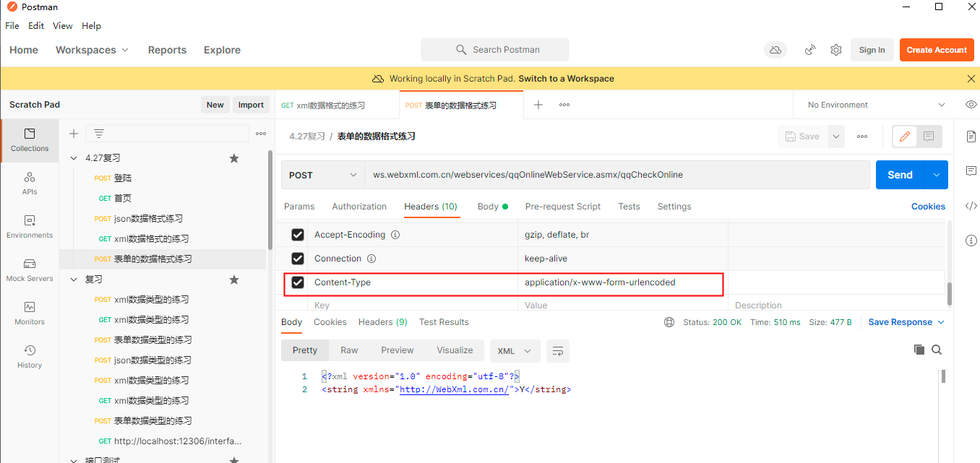Open the Save button dropdown arrow
This screenshot has width=980, height=463.
[836, 137]
